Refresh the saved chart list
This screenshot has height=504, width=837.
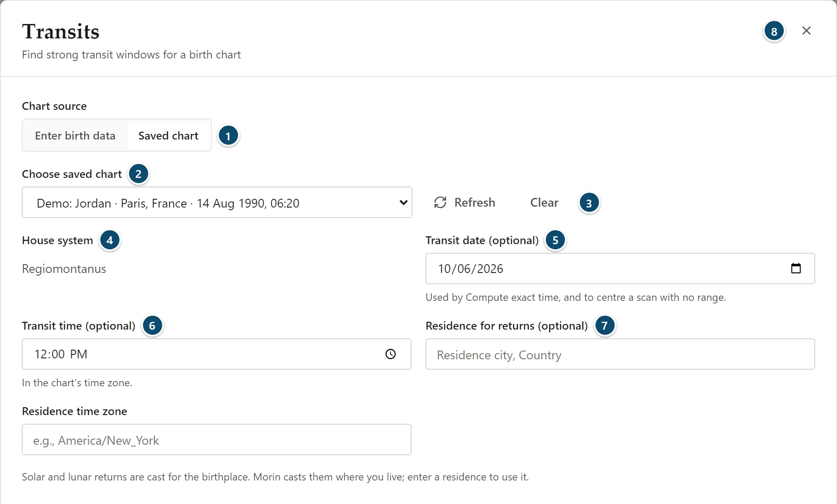[465, 203]
